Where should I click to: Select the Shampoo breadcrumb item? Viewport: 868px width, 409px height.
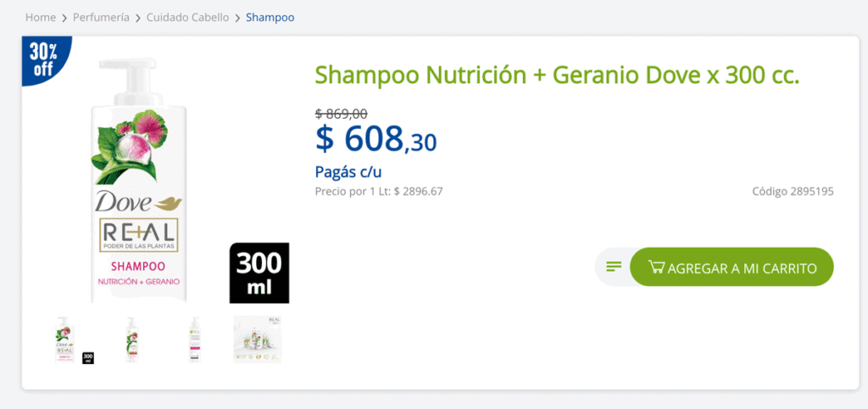pyautogui.click(x=270, y=17)
